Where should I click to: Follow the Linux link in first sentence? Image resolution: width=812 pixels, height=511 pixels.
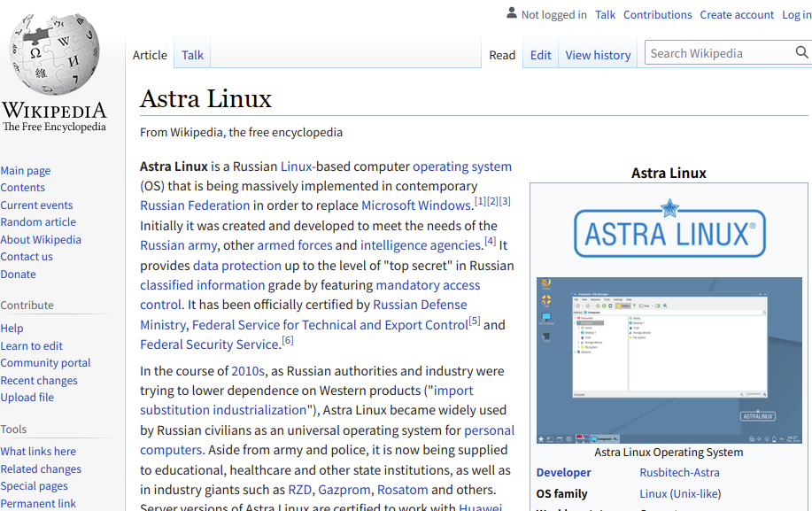pos(297,166)
